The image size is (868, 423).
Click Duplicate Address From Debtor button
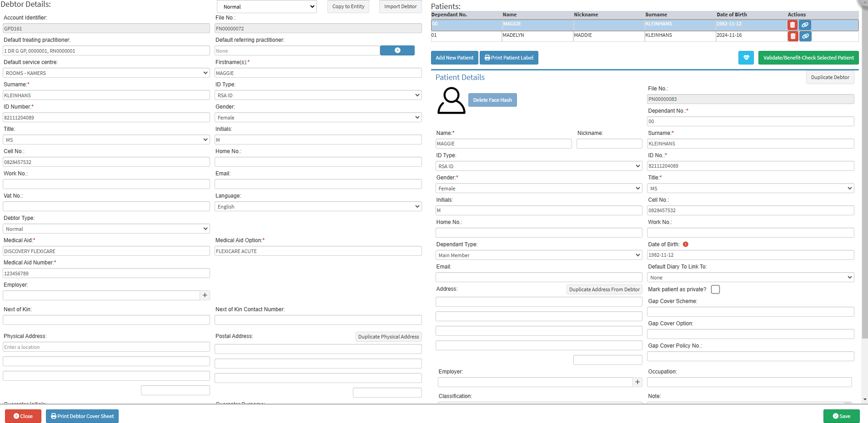click(x=604, y=289)
